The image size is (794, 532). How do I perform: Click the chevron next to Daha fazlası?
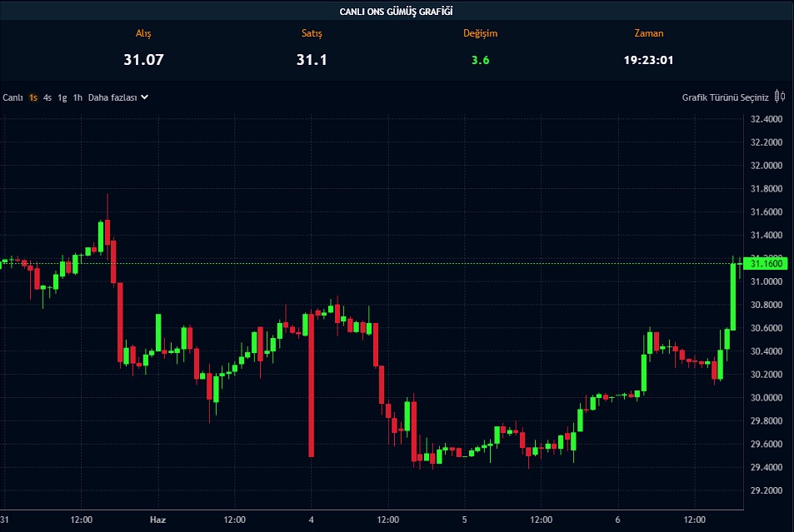[145, 97]
